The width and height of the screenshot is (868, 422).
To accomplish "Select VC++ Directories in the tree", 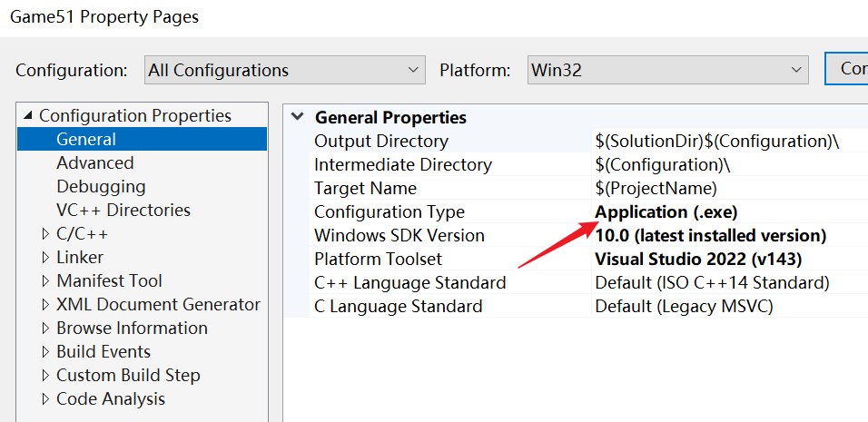I will pos(123,211).
